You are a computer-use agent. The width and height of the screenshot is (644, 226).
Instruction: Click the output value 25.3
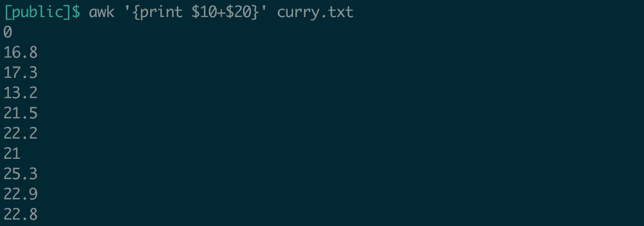[x=20, y=174]
